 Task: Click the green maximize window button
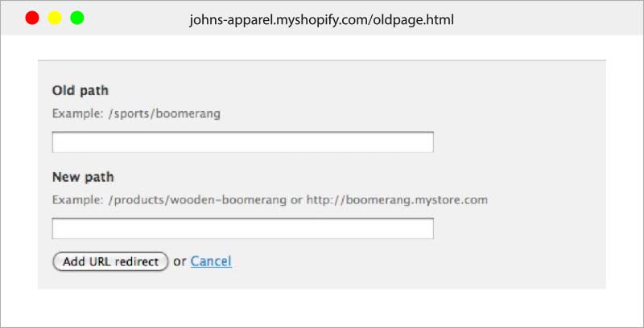(77, 18)
